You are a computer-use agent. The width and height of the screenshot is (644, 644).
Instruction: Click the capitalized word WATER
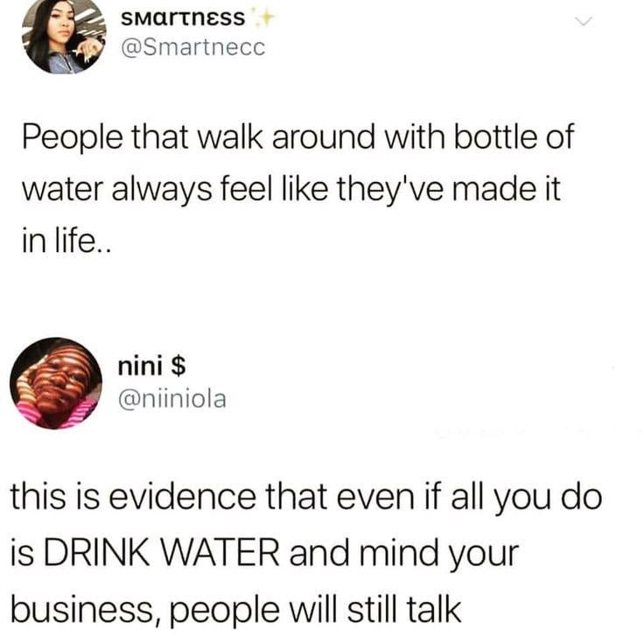[x=220, y=553]
